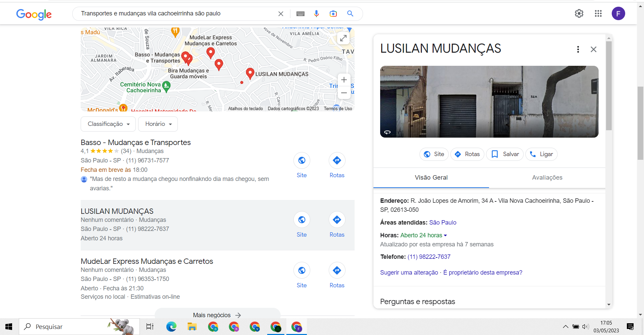644x335 pixels.
Task: Open Google settings gear
Action: pos(579,13)
